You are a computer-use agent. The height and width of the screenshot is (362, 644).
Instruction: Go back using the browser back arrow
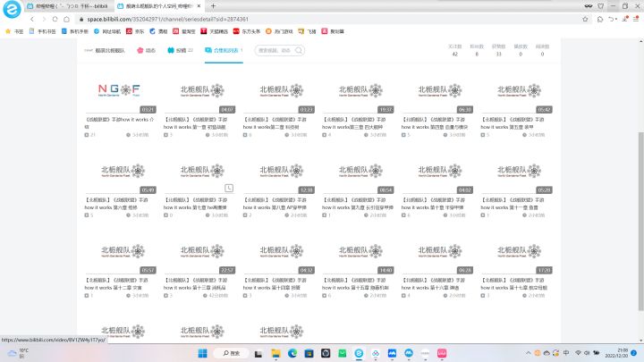[32, 19]
